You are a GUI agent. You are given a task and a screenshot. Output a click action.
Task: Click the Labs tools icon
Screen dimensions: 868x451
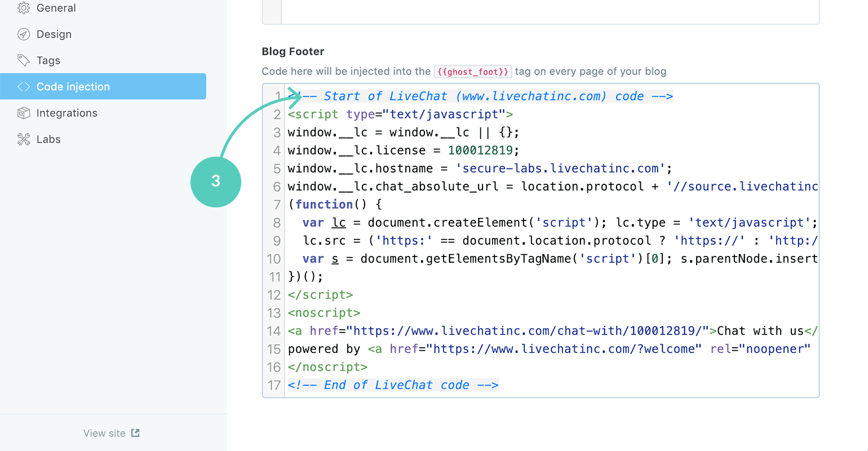pyautogui.click(x=24, y=139)
